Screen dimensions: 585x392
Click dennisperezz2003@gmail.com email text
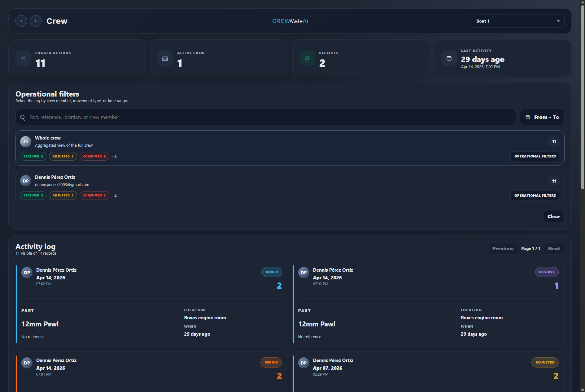pyautogui.click(x=62, y=184)
